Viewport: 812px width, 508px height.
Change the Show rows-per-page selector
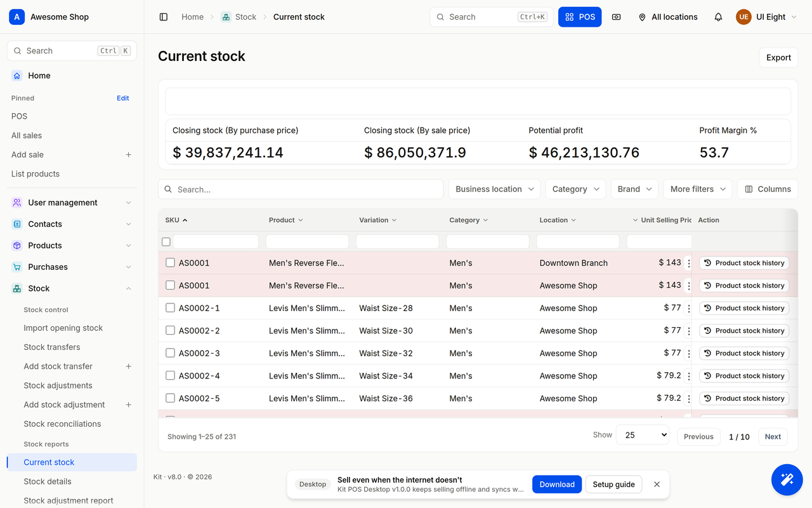point(643,435)
